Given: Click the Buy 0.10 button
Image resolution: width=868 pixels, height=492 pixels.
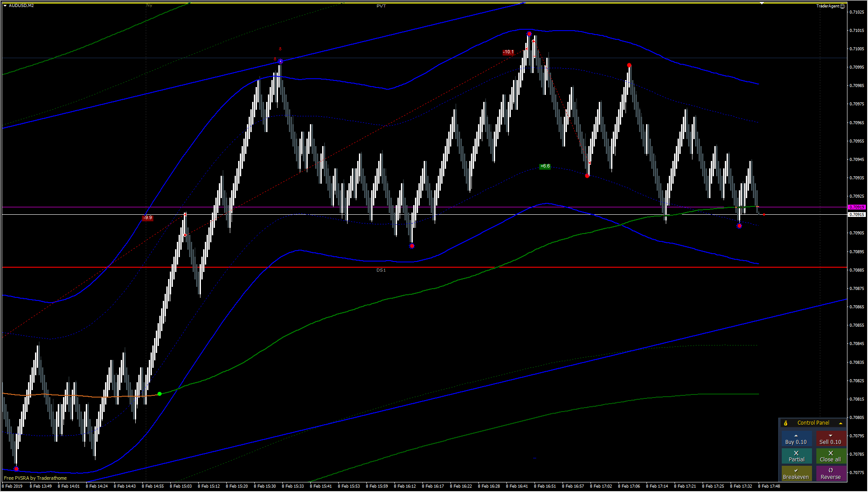Looking at the screenshot, I should (x=796, y=440).
